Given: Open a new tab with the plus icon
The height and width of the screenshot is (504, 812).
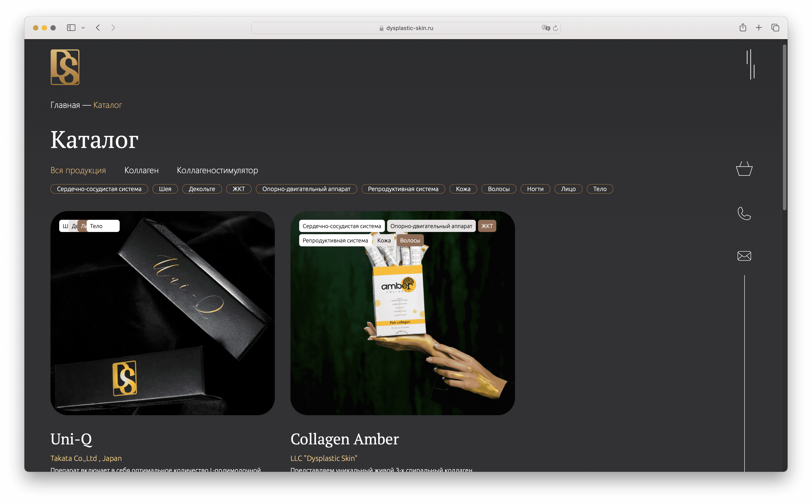Looking at the screenshot, I should [x=759, y=28].
